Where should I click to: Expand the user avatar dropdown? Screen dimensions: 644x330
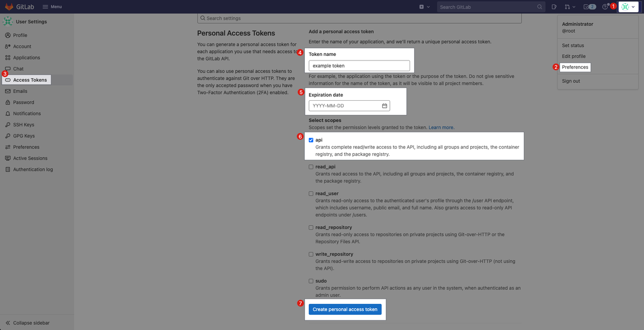click(x=628, y=7)
